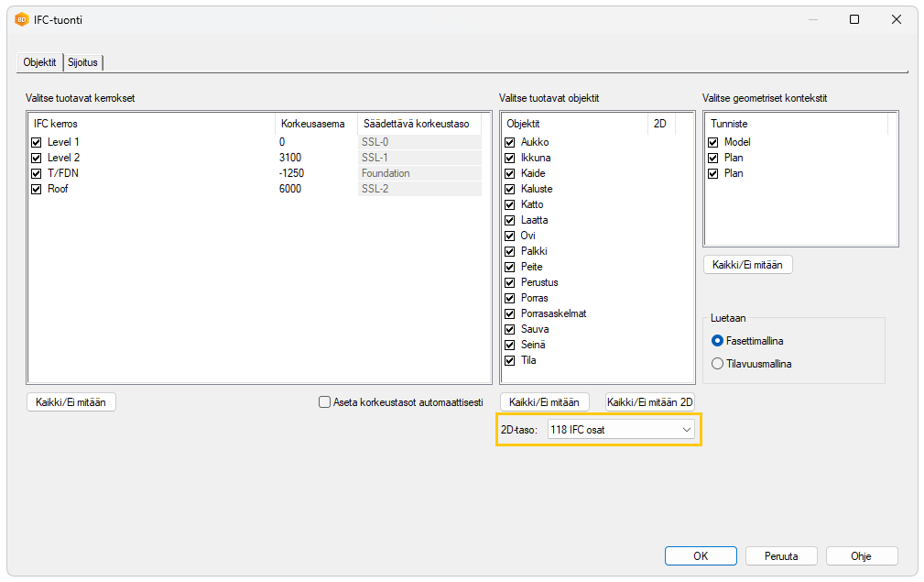Viewport: 924px width, 582px height.
Task: Click the Säädettävä korkeustaso column header
Action: 419,124
